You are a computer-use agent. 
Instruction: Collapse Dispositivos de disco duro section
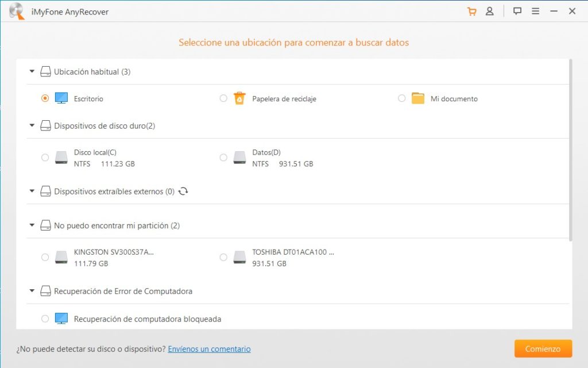tap(32, 126)
